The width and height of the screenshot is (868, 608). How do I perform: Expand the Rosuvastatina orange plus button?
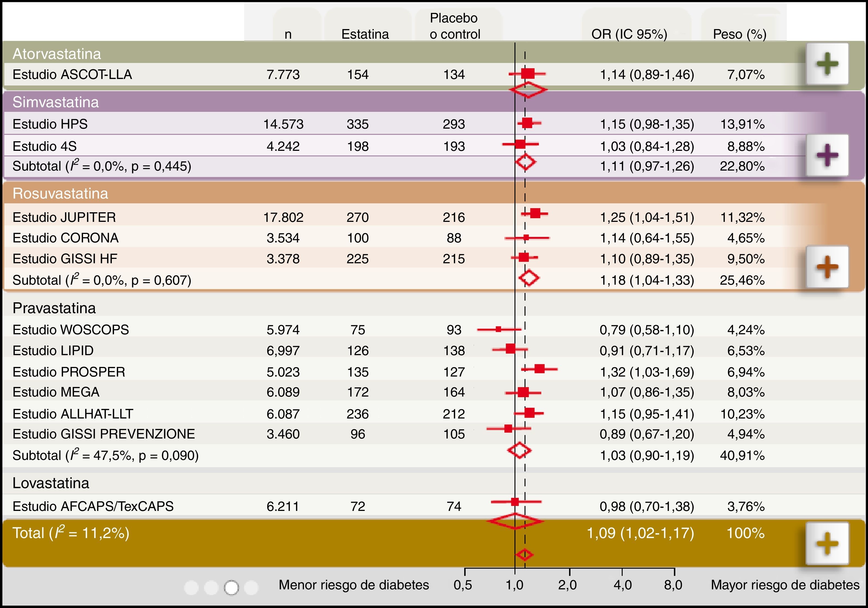[827, 267]
